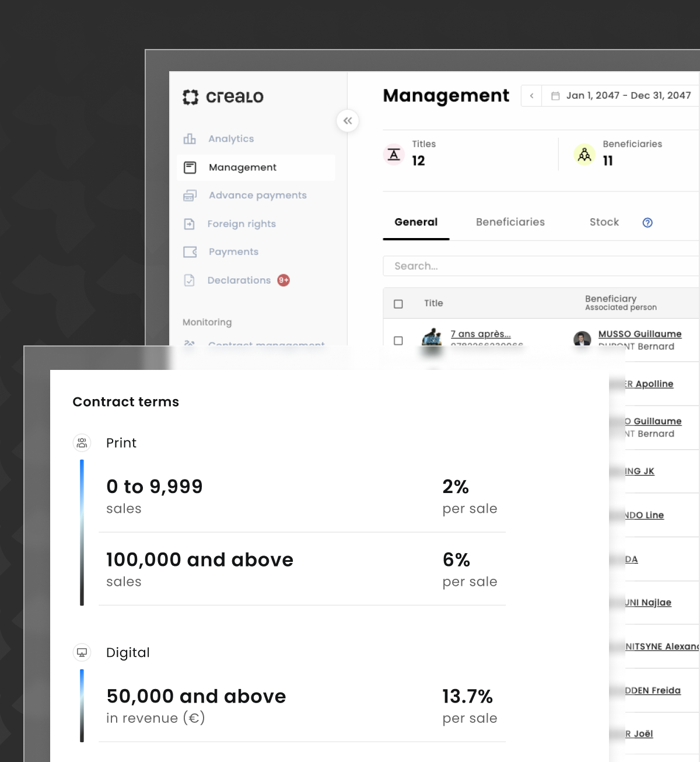This screenshot has height=762, width=700.
Task: Toggle the select-all checkbox in table header
Action: 398,304
